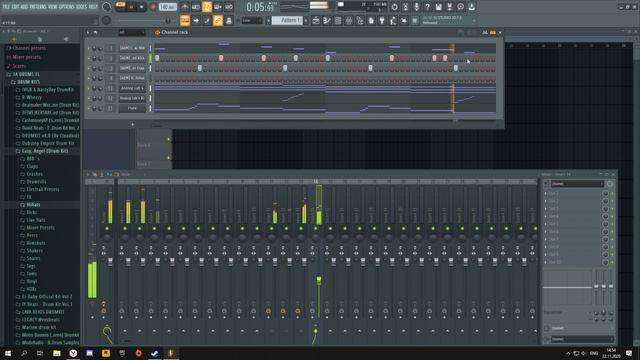Image resolution: width=640 pixels, height=360 pixels.
Task: Open the OPTIONS menu
Action: (x=68, y=7)
